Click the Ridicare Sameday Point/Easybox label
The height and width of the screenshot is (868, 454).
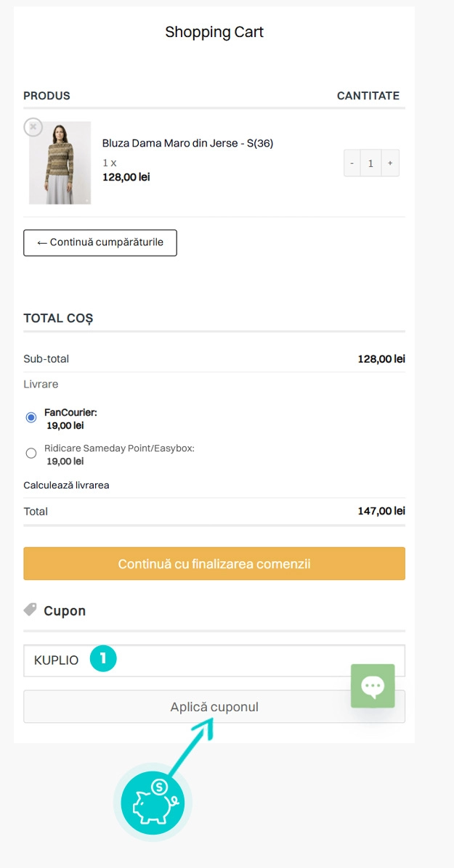pyautogui.click(x=119, y=449)
